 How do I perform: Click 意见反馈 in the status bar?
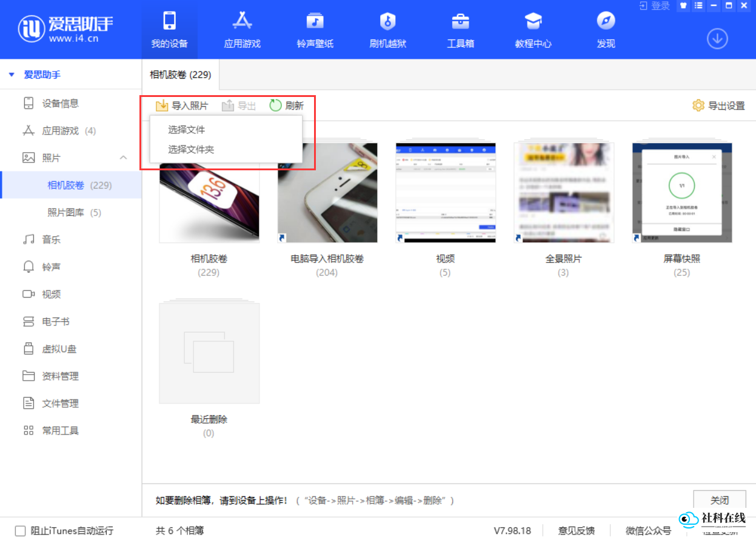point(576,531)
